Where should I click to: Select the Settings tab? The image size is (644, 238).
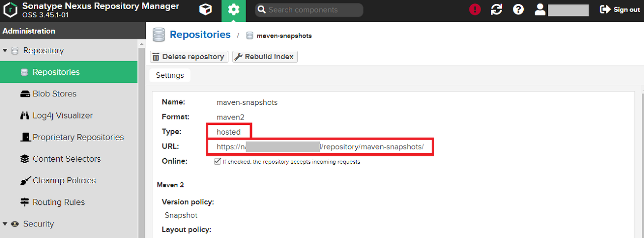click(170, 75)
